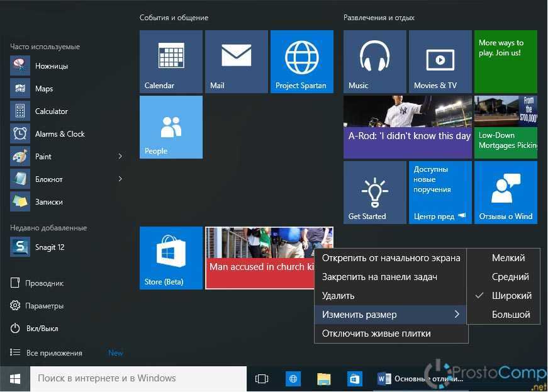
Task: Open the Mail tile
Action: coord(236,61)
